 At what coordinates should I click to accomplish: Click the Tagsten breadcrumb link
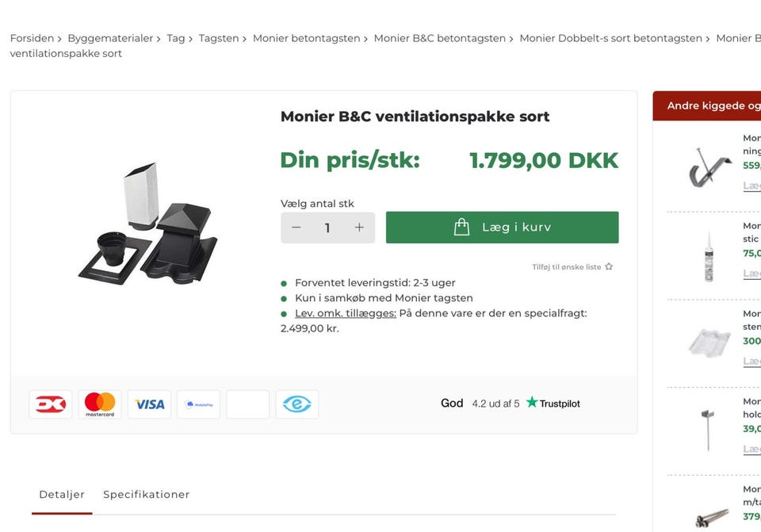tap(220, 37)
